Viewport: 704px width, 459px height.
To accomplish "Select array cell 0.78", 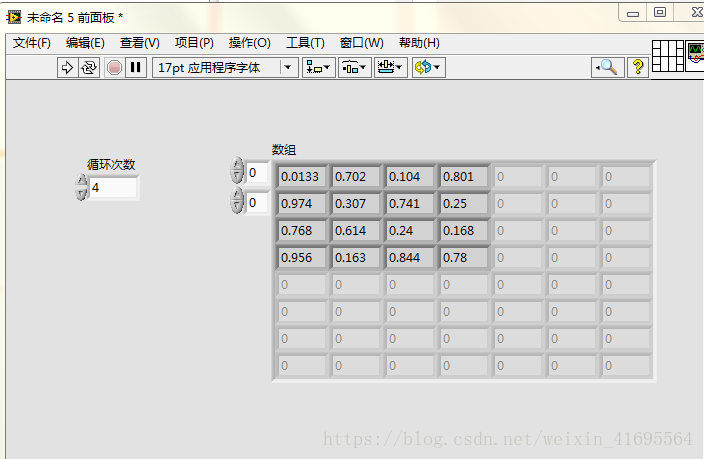I will tap(463, 258).
